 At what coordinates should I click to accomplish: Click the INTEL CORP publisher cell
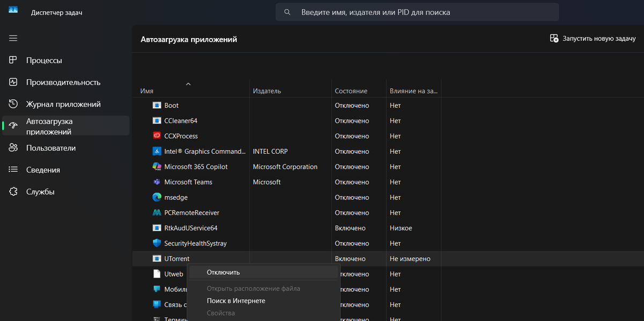point(270,151)
